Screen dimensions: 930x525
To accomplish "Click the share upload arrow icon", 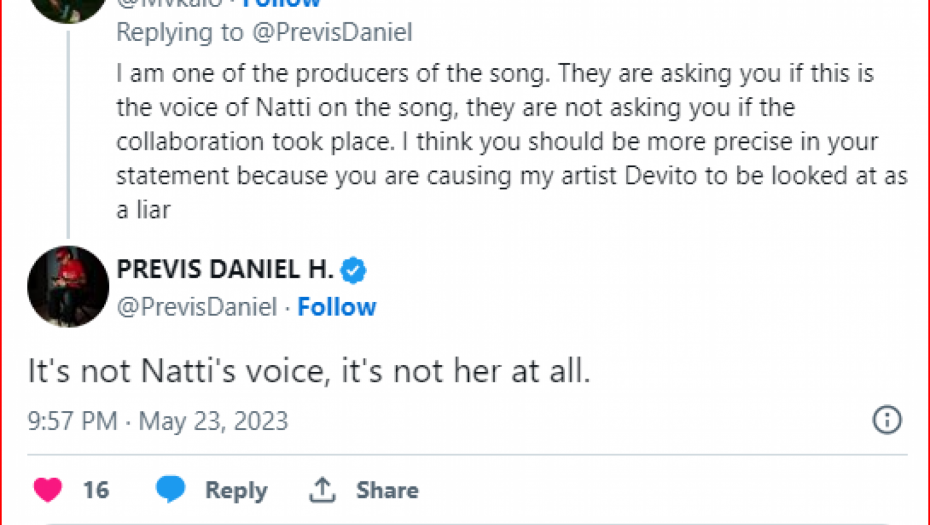I will 322,490.
